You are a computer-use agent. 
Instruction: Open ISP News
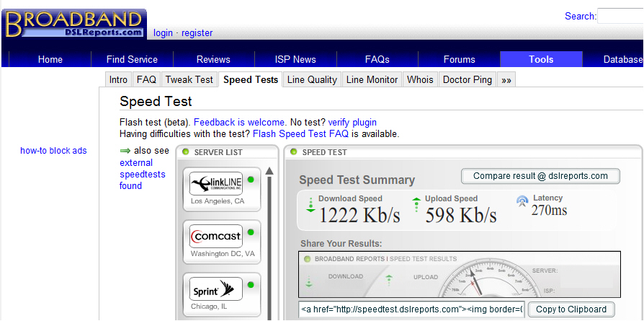(x=295, y=59)
